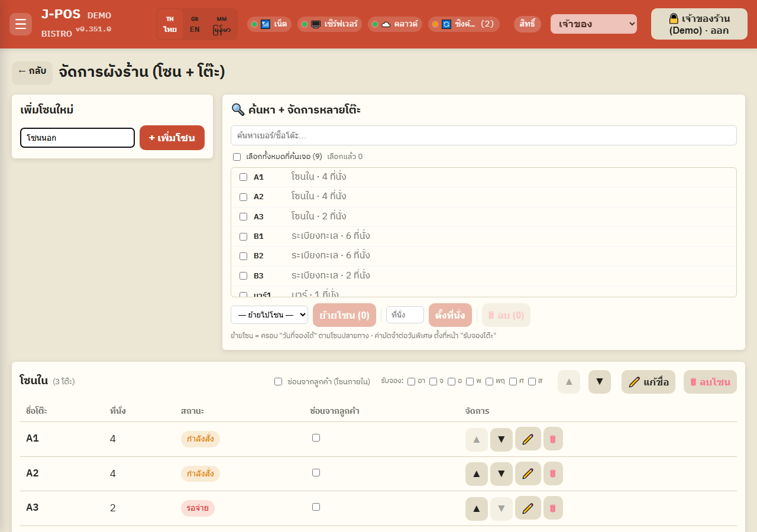Edit table A1 with pencil icon

click(528, 439)
